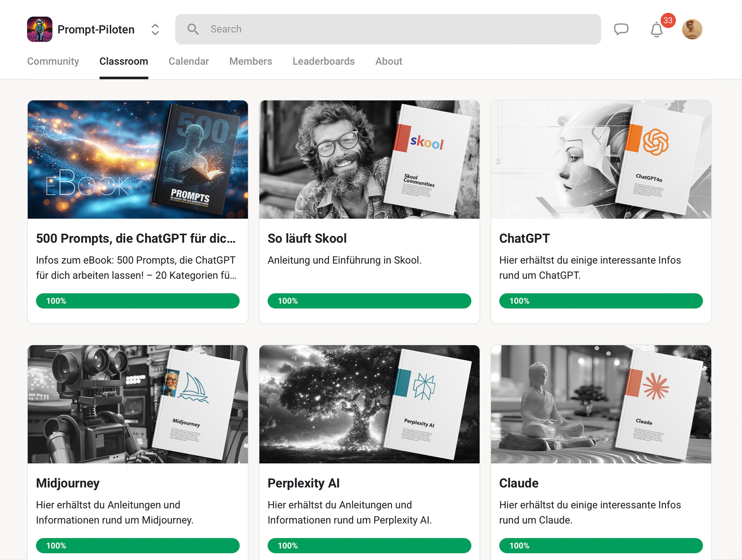
Task: Click the Midjourney course progress bar
Action: pos(138,546)
